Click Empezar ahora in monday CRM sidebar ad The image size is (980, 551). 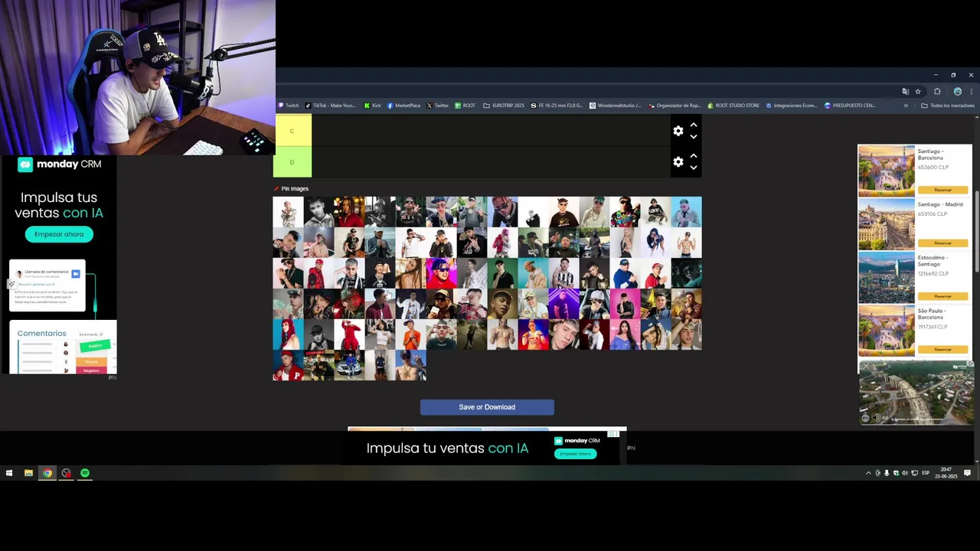pyautogui.click(x=59, y=234)
